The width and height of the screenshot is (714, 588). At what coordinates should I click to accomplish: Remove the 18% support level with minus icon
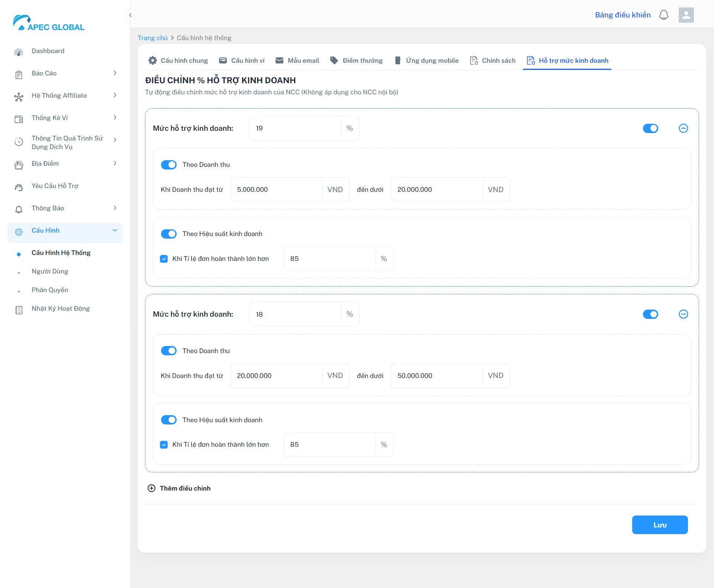683,314
